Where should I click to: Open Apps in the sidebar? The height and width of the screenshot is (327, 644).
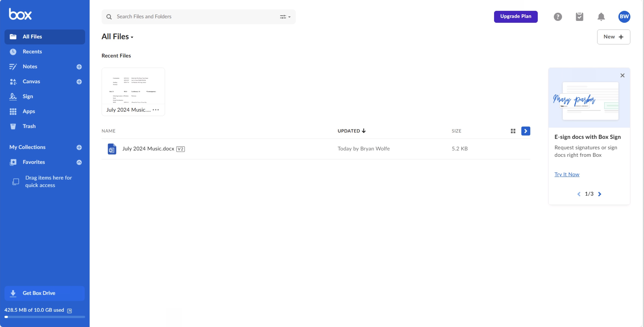pos(45,111)
